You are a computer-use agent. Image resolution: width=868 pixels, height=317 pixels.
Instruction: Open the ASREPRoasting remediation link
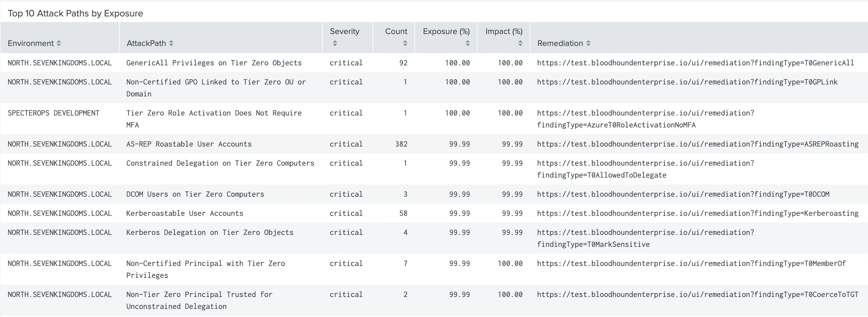pyautogui.click(x=698, y=144)
